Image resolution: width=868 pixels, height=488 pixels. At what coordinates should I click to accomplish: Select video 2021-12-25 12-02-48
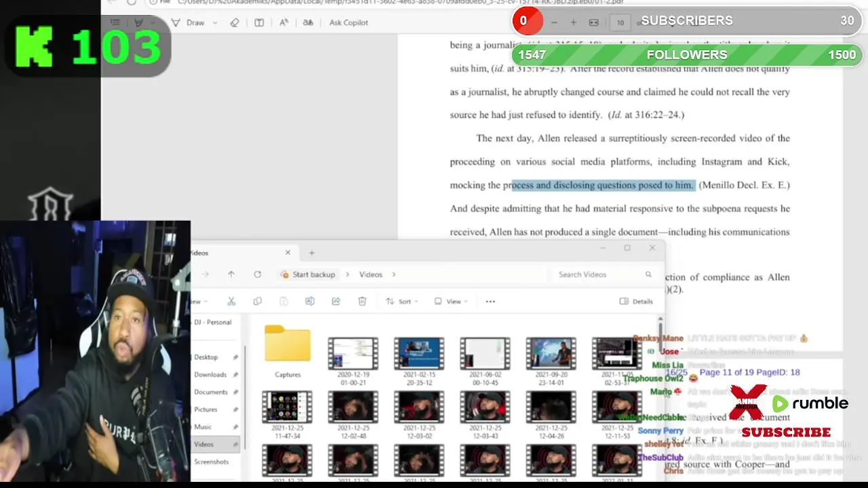(x=353, y=415)
